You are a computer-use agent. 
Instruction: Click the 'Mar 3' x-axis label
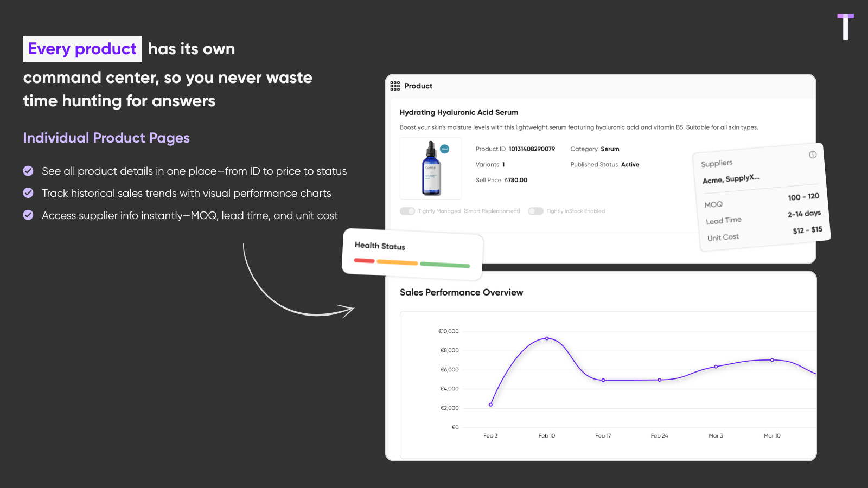[x=716, y=436]
